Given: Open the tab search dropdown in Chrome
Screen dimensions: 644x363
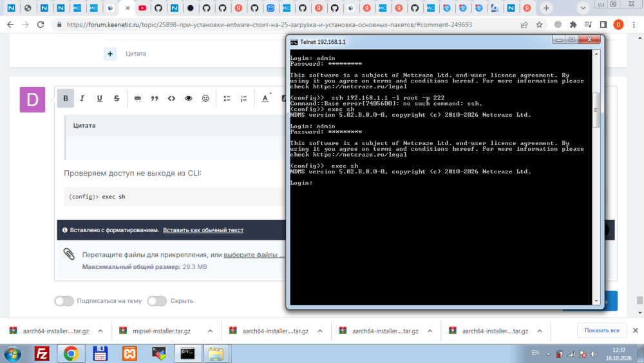Looking at the screenshot, I should (583, 8).
